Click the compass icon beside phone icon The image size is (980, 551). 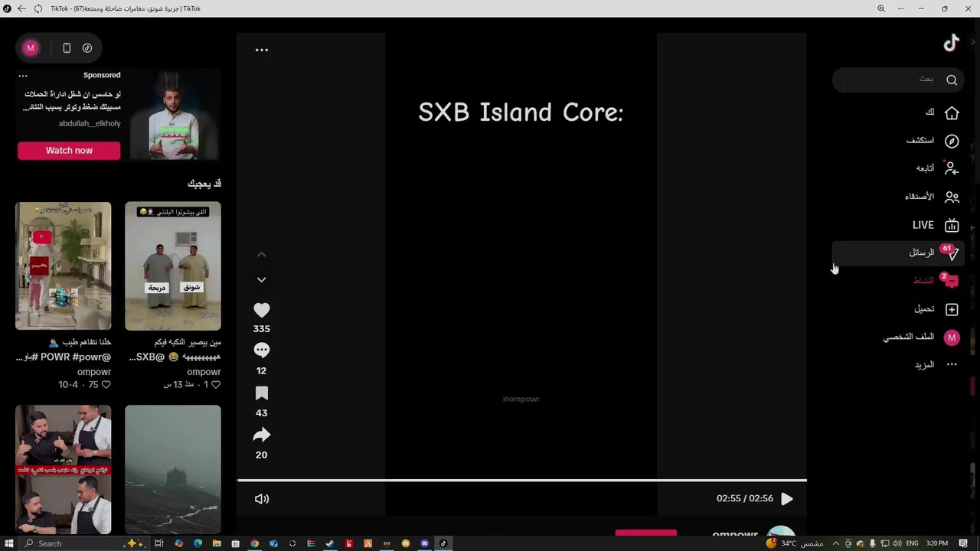point(87,47)
